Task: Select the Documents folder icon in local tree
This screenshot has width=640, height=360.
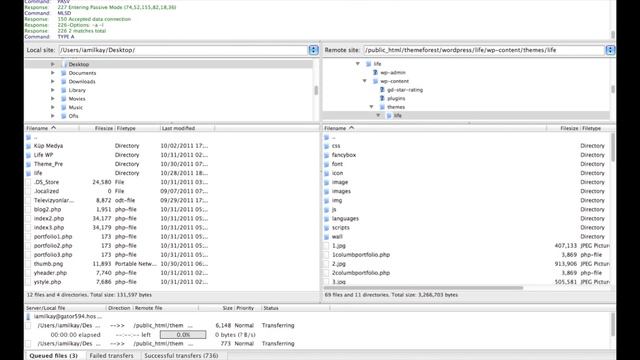Action: (64, 73)
